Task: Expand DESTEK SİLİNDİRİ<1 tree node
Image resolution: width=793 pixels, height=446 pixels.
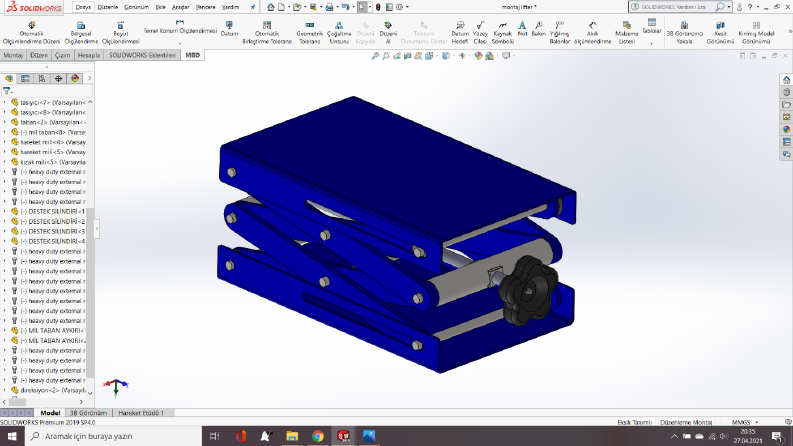Action: coord(5,211)
